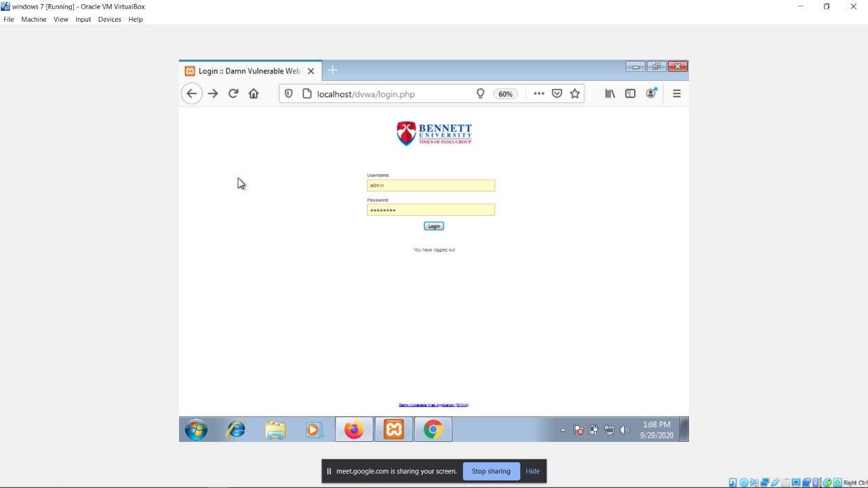Switch to Firefox in the taskbar
The height and width of the screenshot is (488, 868).
[x=354, y=430]
